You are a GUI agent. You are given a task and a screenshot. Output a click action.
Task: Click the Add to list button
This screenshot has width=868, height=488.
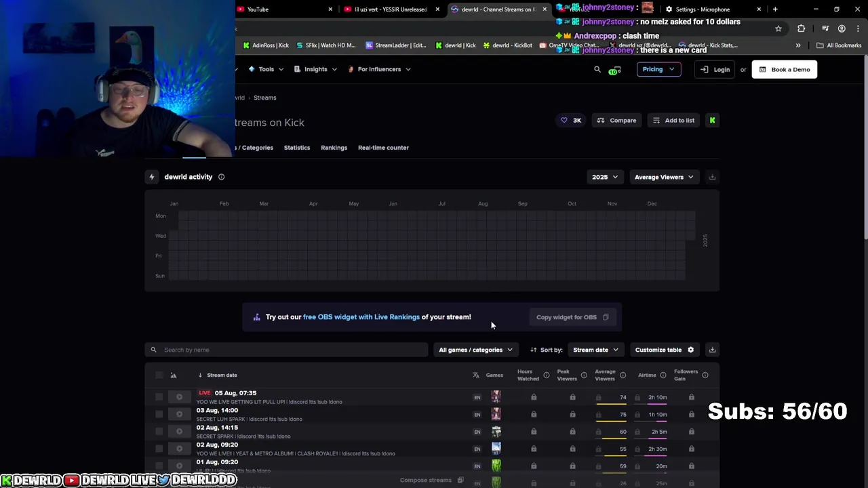click(673, 121)
